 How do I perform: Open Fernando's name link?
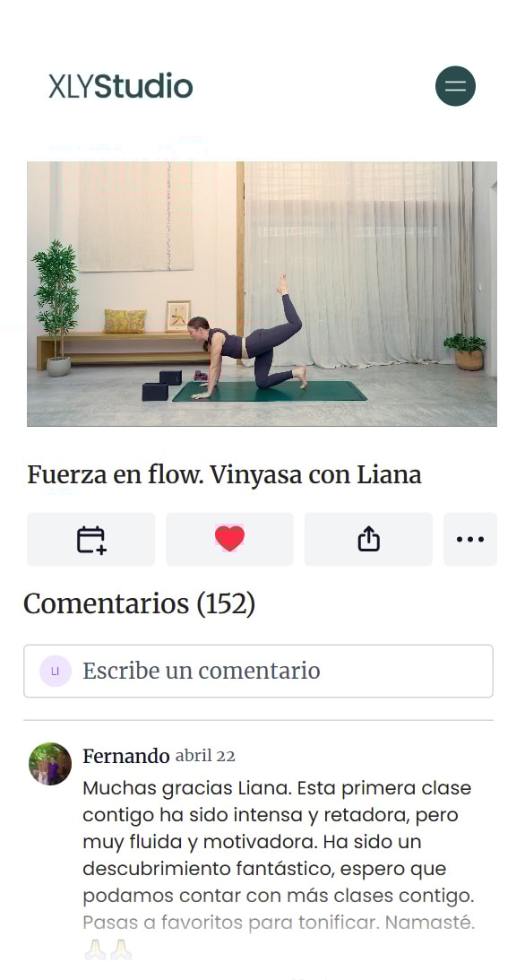tap(126, 756)
